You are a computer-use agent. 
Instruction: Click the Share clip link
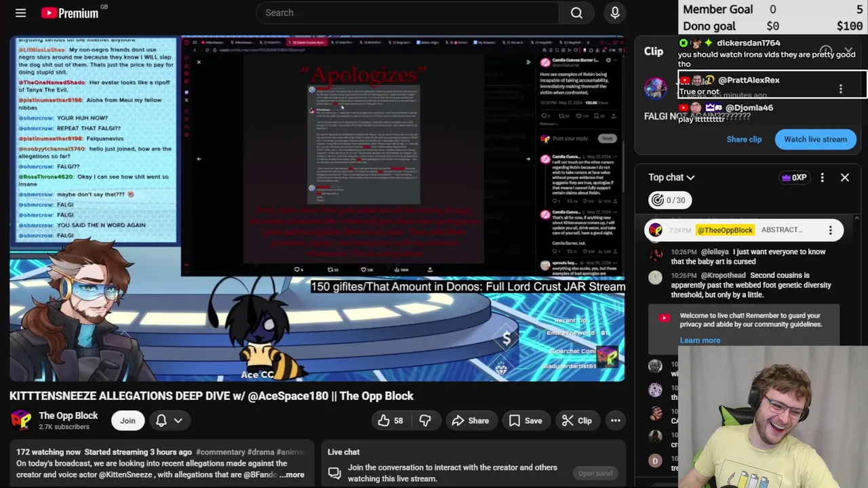tap(744, 139)
